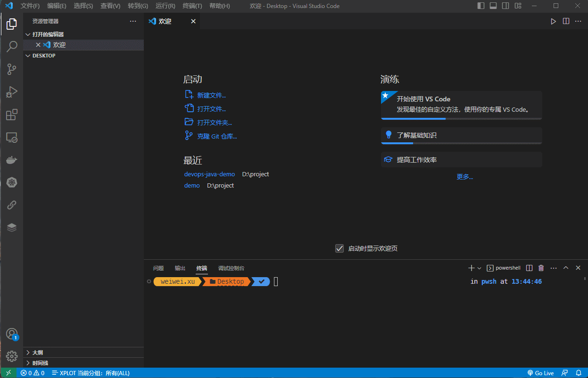Screen dimensions: 588x378
Task: Toggle primary side bar visibility
Action: (481, 6)
